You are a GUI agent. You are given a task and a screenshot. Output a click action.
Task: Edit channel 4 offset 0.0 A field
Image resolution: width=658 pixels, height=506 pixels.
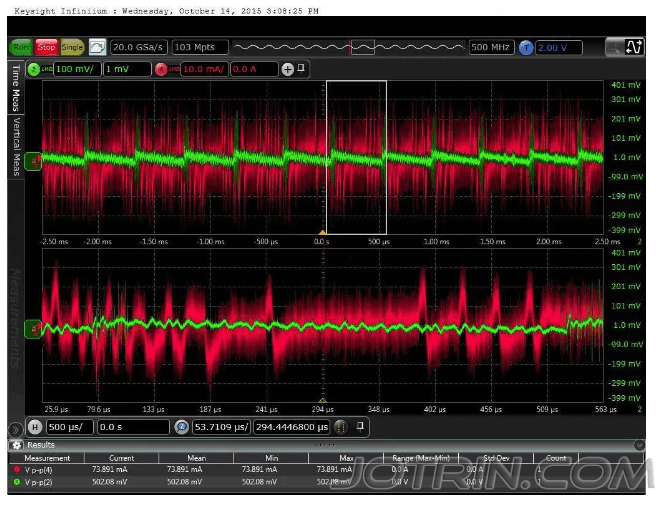click(254, 69)
